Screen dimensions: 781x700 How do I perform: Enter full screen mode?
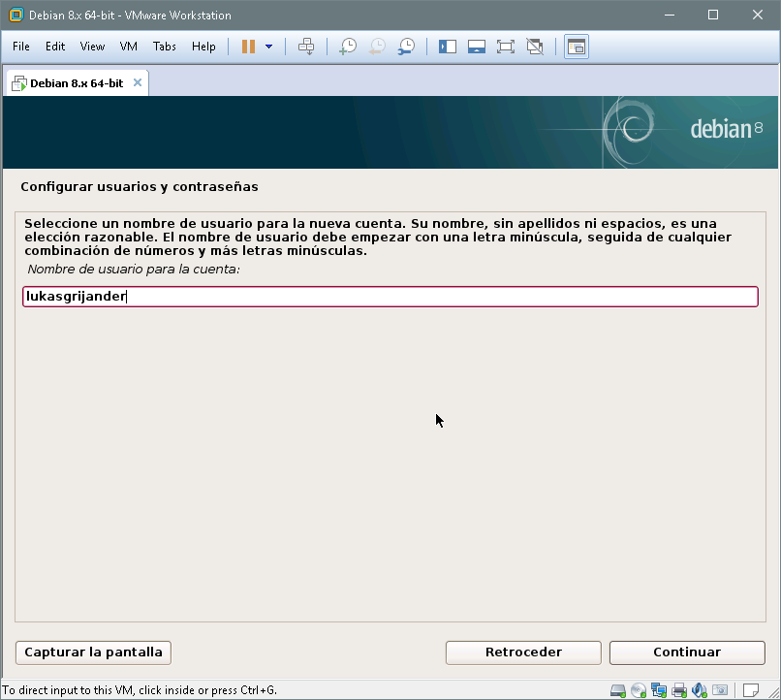tap(505, 47)
